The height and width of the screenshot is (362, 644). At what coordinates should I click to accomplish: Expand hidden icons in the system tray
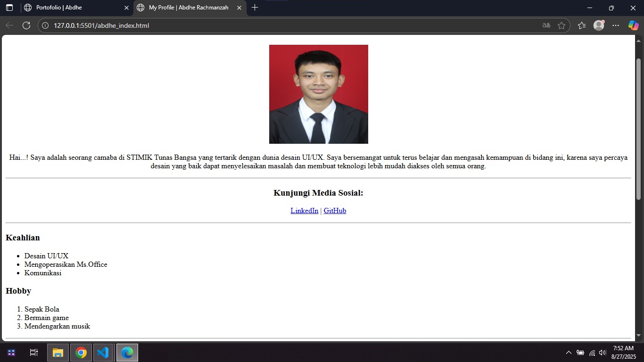click(x=569, y=352)
